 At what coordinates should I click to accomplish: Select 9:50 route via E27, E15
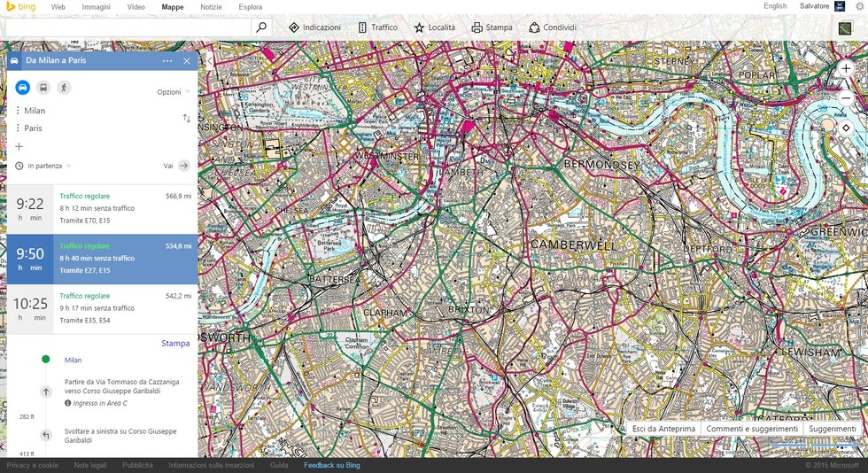[x=103, y=259]
